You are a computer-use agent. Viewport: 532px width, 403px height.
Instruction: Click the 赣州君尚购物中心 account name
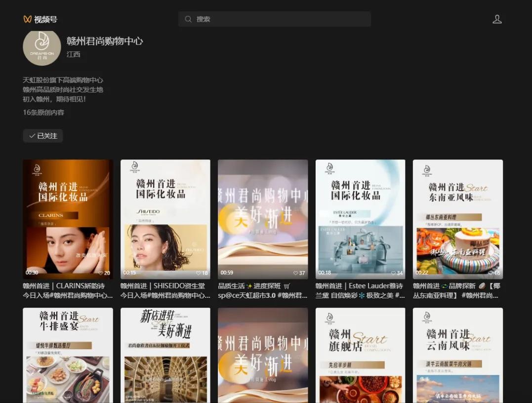pyautogui.click(x=105, y=41)
